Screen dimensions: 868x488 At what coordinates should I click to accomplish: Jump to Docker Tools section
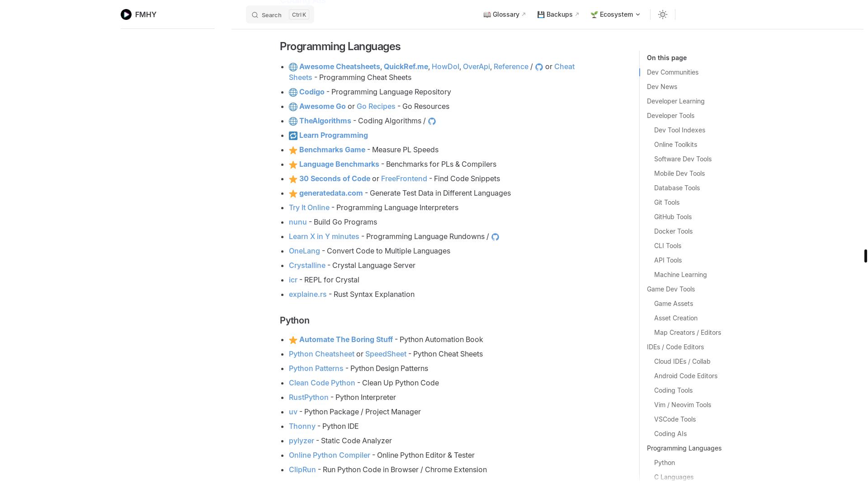(x=673, y=231)
